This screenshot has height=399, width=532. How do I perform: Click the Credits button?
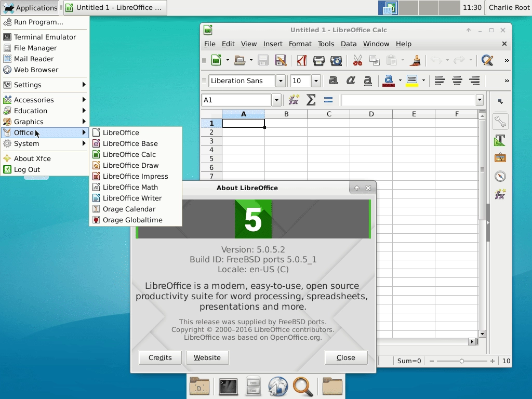coord(160,357)
